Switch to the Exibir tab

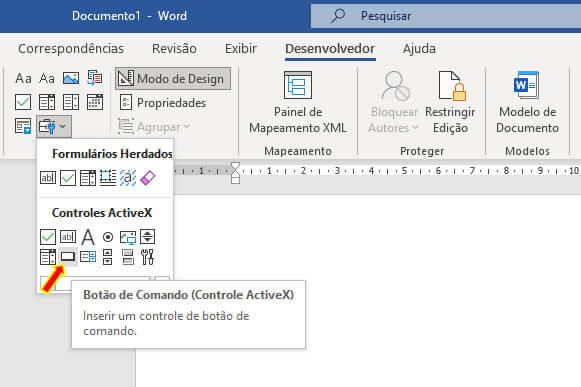click(241, 49)
